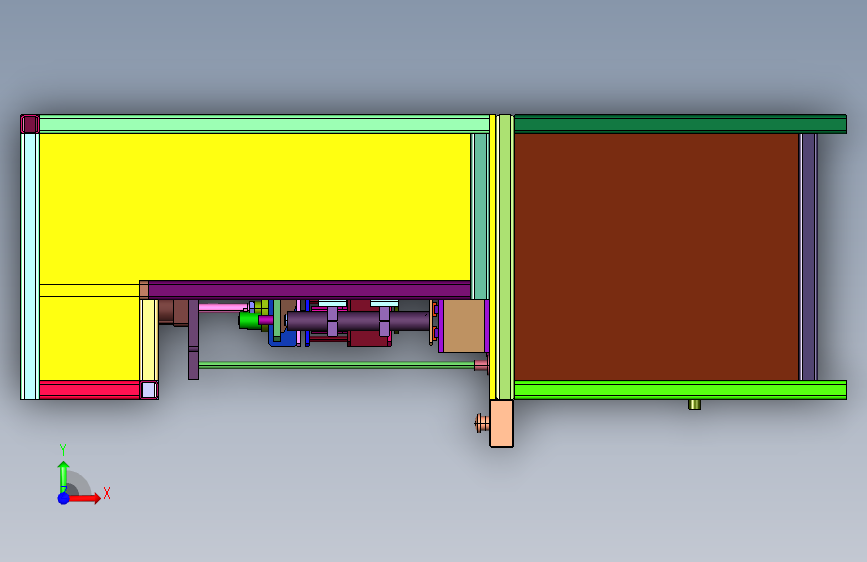Screen dimensions: 867x562
Task: Pick the dark purple vertical plate left of mechanism
Action: 194,340
